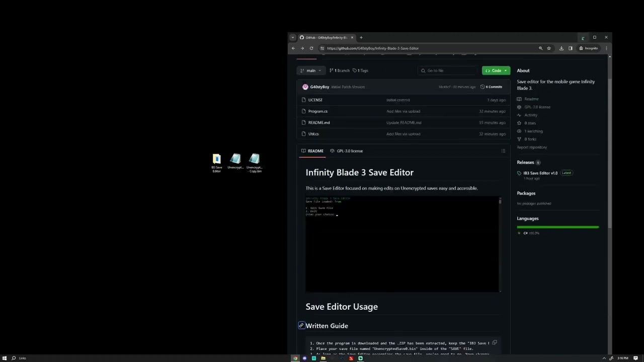
Task: Open Util.cs file
Action: pyautogui.click(x=313, y=134)
